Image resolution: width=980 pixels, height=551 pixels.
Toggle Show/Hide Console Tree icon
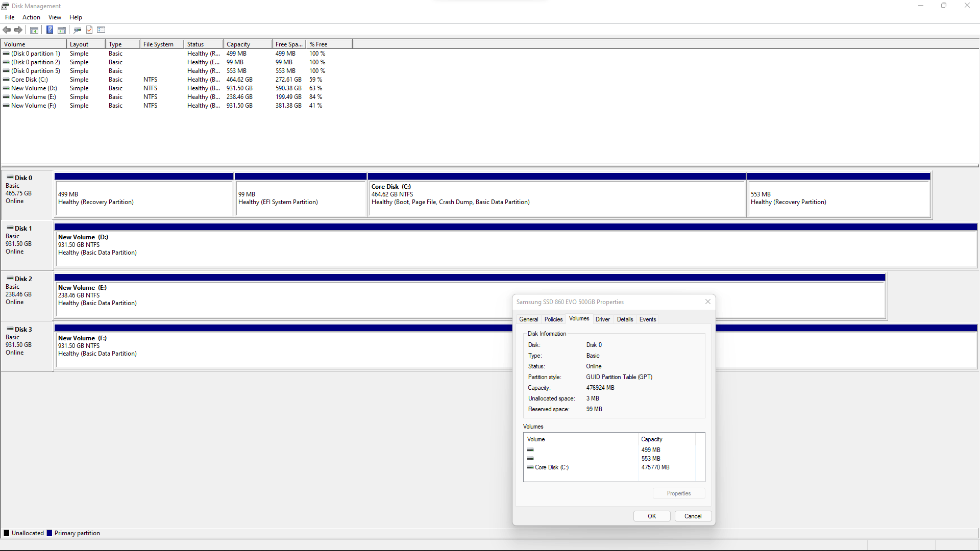click(34, 30)
